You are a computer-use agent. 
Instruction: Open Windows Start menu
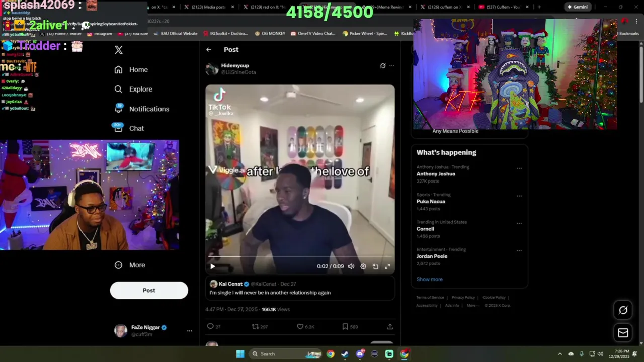click(240, 354)
